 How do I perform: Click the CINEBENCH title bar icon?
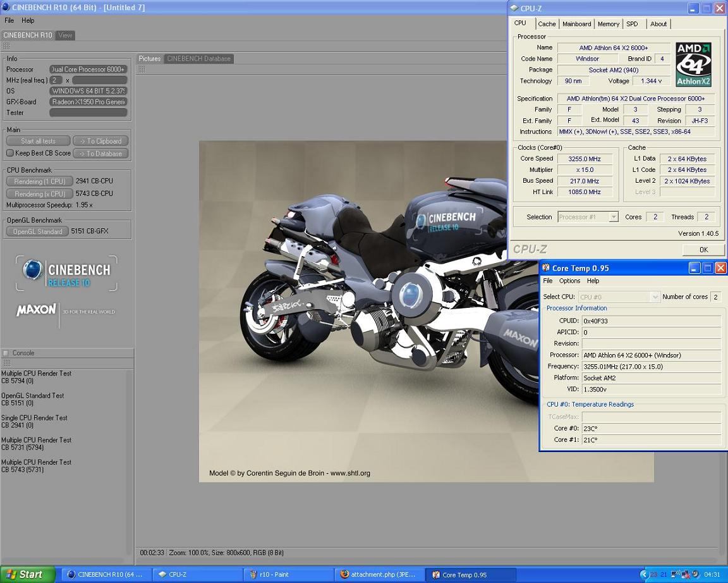click(6, 8)
